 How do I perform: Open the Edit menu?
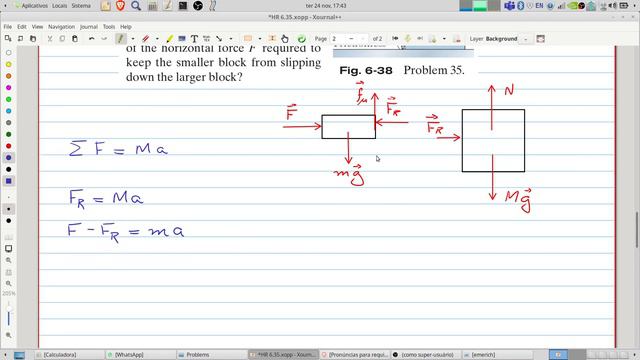pos(22,27)
